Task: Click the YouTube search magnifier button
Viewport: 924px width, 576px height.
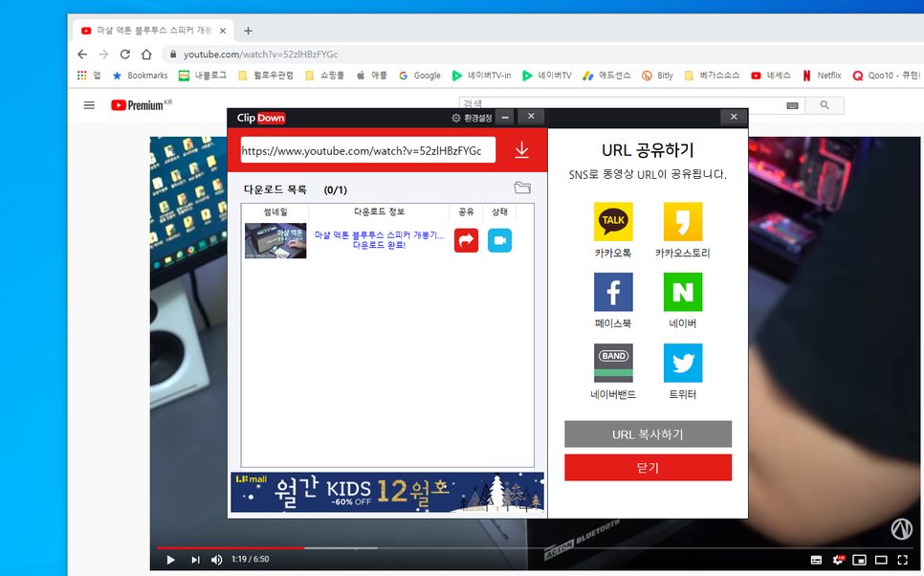Action: pyautogui.click(x=825, y=105)
